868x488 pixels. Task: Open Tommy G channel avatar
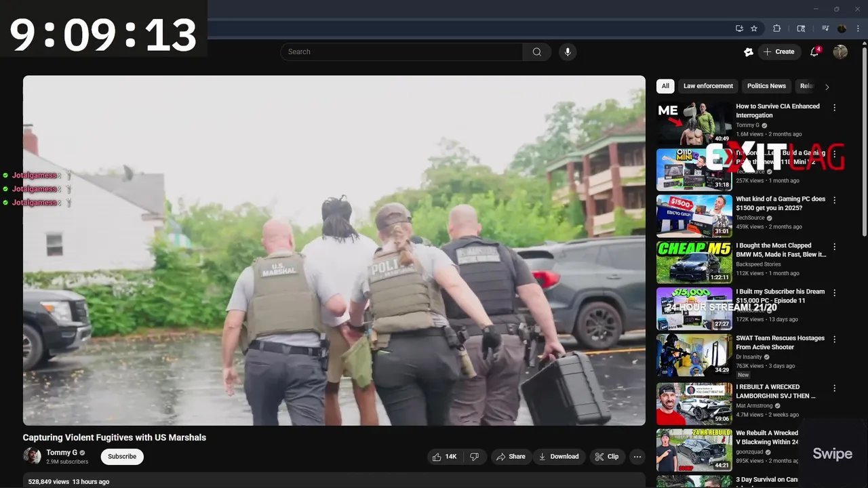click(x=32, y=456)
